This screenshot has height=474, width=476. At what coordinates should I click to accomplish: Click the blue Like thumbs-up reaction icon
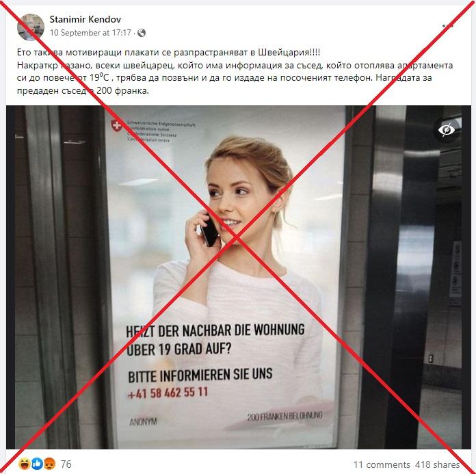click(x=37, y=464)
